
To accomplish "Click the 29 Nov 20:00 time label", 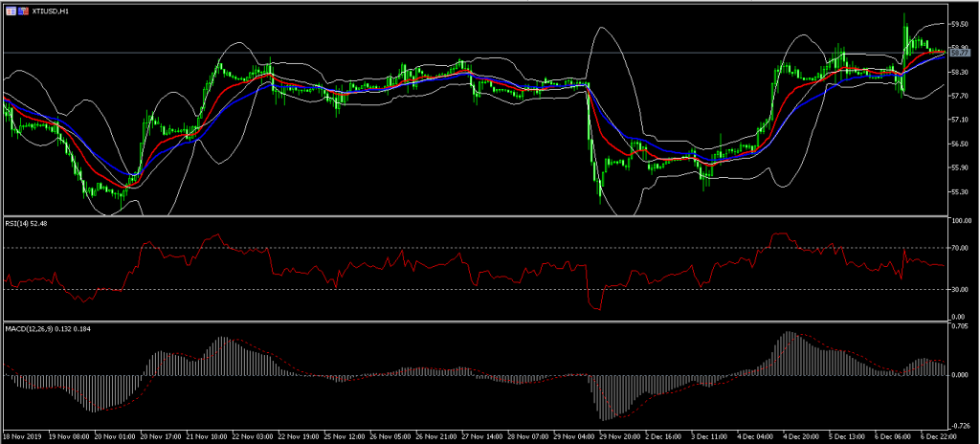I will [619, 435].
